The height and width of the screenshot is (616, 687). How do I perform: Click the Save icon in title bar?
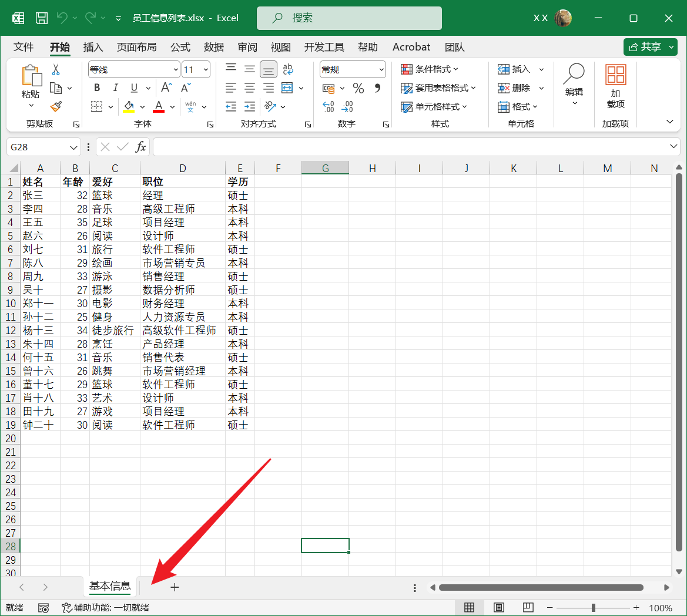[x=42, y=18]
